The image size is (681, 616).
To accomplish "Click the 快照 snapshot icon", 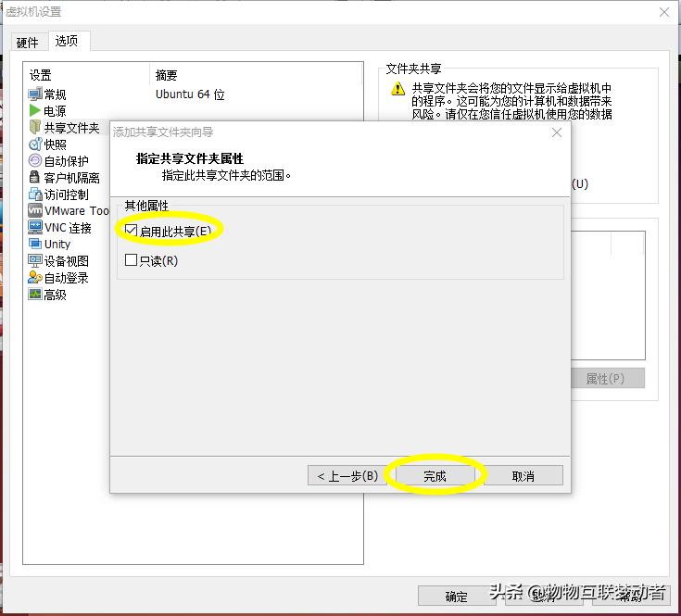I will point(35,145).
